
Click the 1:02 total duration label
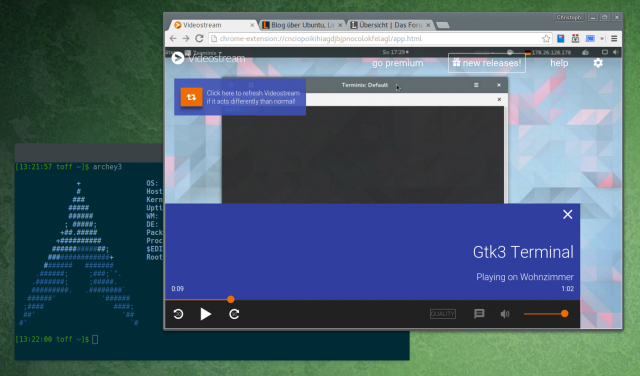(567, 289)
